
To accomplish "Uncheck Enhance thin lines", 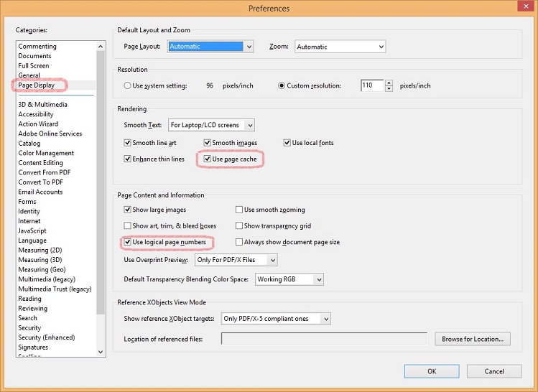I will point(128,159).
